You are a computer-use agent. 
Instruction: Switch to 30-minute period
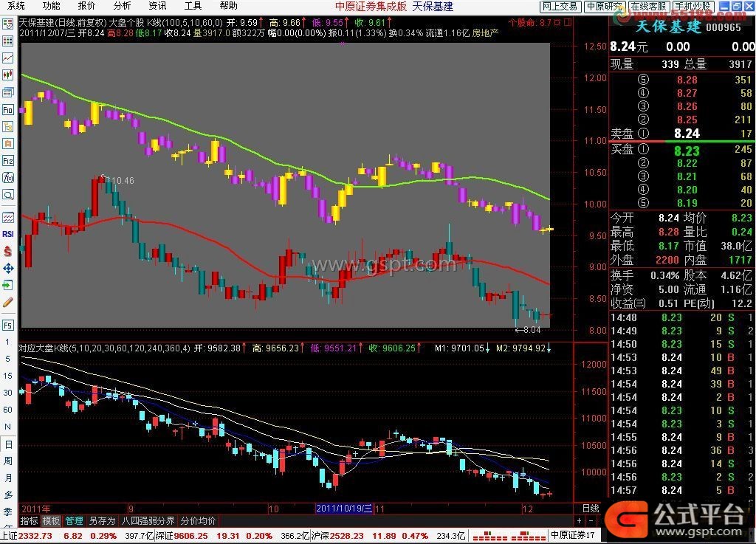(x=7, y=393)
